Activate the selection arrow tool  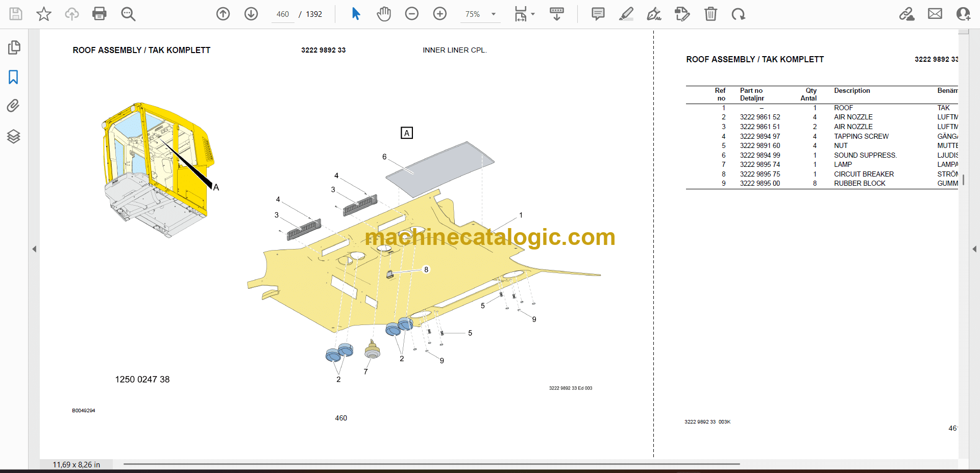(356, 14)
